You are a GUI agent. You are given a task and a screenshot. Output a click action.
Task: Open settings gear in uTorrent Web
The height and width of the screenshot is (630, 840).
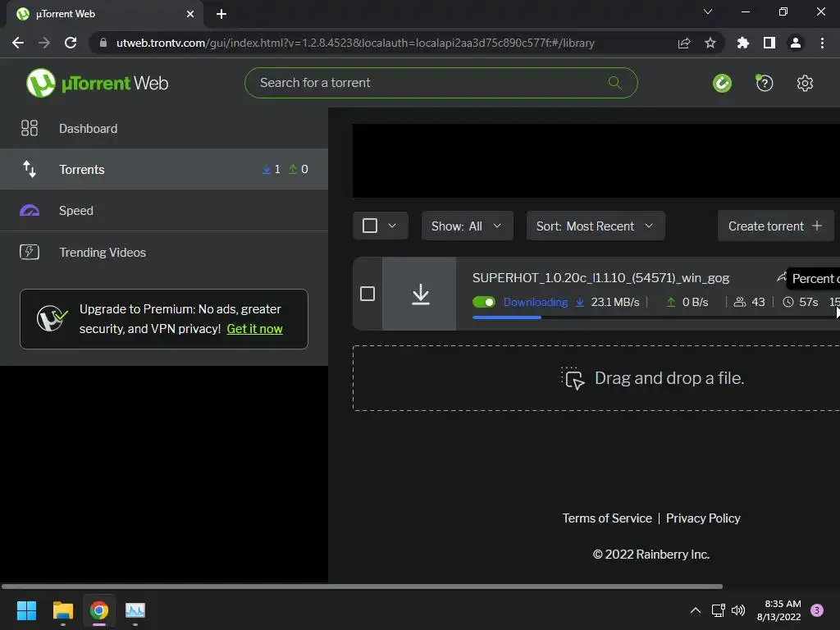pos(805,83)
